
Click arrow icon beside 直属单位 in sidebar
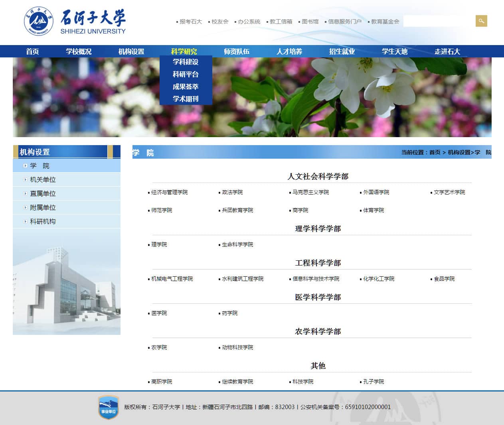click(x=25, y=194)
